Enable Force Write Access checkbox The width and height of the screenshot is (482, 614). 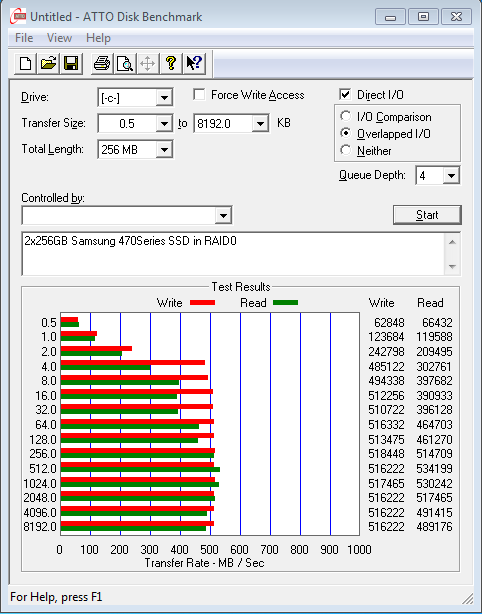coord(199,94)
